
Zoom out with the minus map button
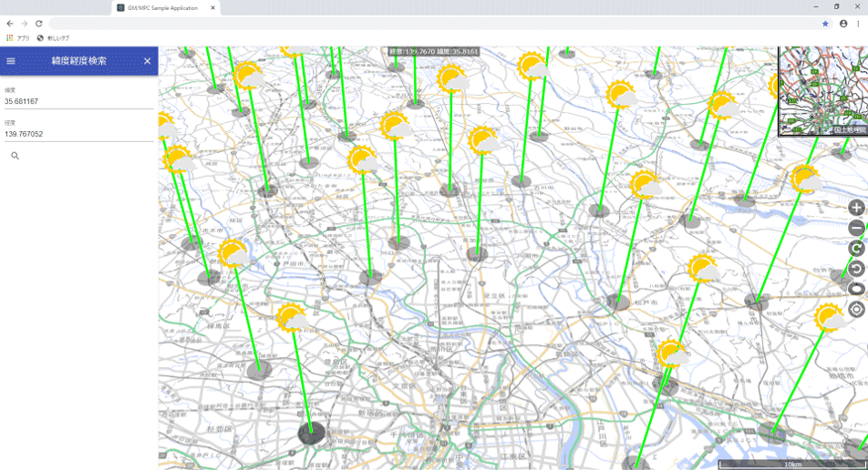point(856,229)
